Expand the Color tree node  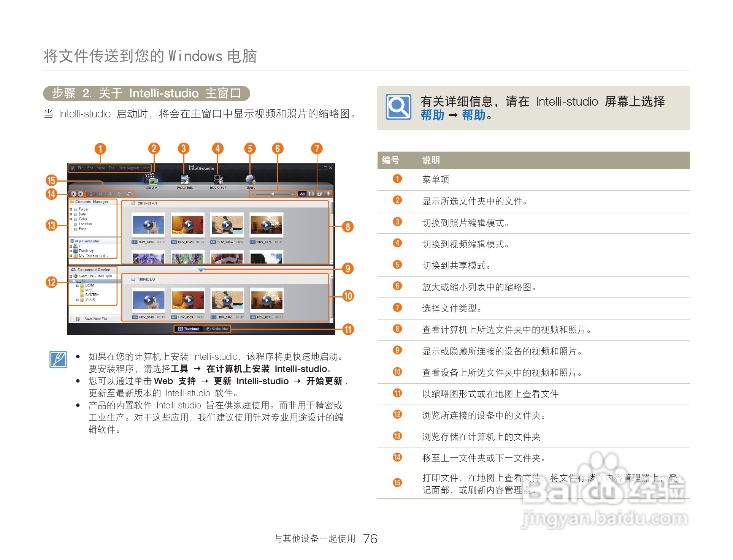click(71, 219)
